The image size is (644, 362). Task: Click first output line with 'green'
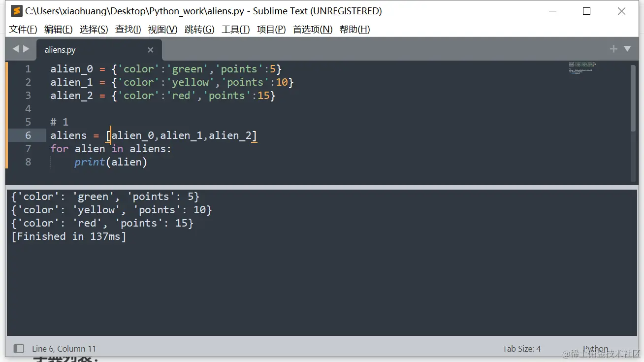pos(105,197)
